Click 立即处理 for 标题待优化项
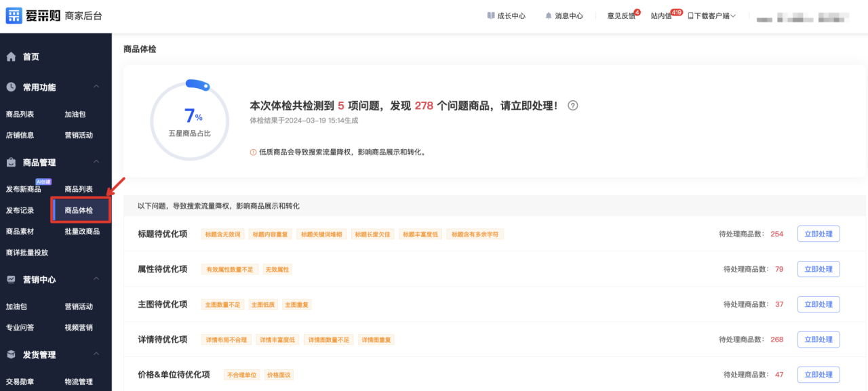This screenshot has height=391, width=868. click(818, 234)
